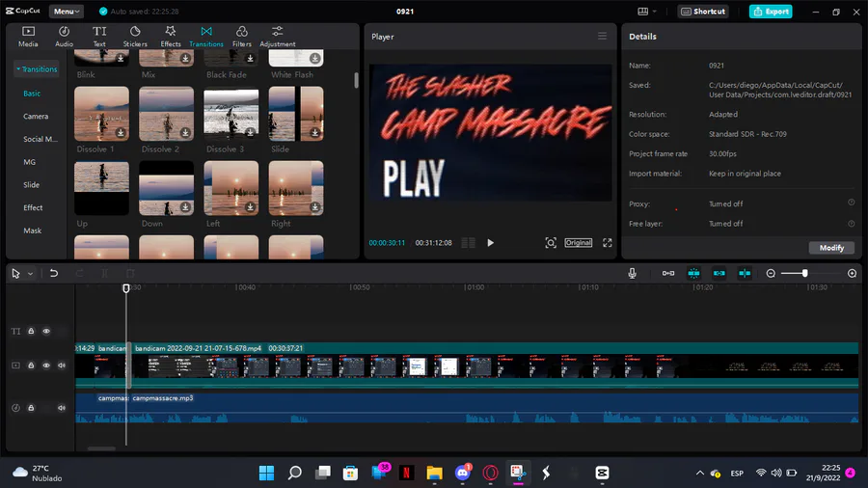This screenshot has width=868, height=488.
Task: Select the Effect transitions category
Action: (x=33, y=207)
